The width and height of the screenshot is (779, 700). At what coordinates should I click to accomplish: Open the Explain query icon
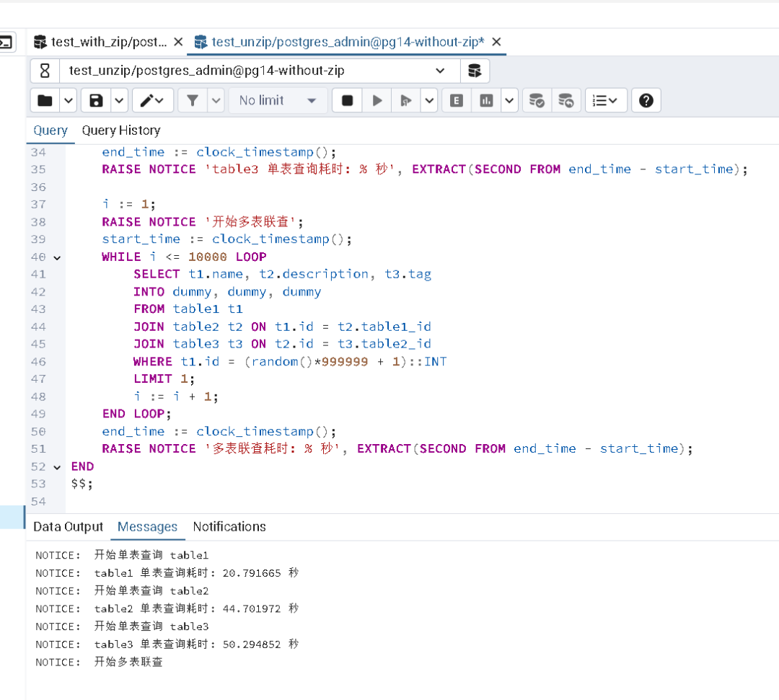(x=456, y=100)
